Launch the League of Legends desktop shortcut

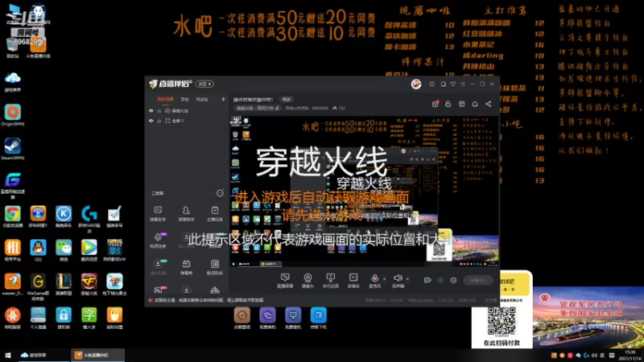[64, 284]
